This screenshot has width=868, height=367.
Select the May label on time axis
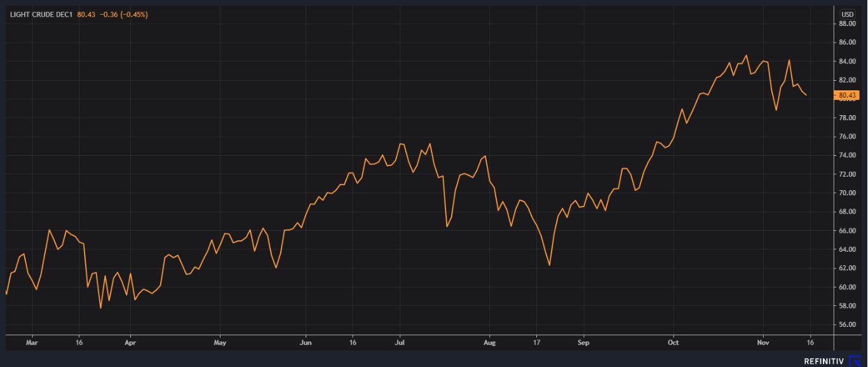[x=220, y=343]
